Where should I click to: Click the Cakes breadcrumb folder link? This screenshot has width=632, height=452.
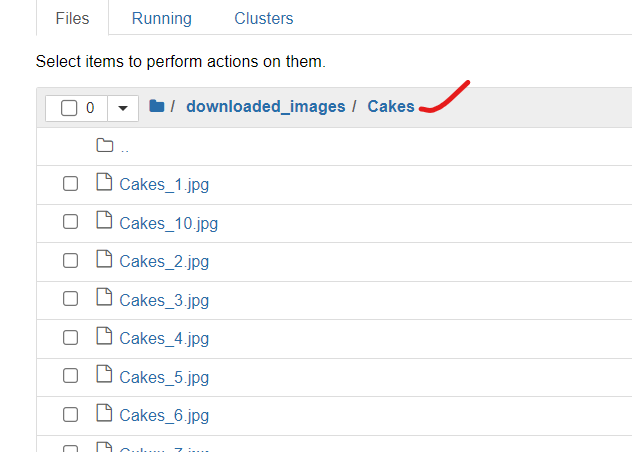click(391, 106)
